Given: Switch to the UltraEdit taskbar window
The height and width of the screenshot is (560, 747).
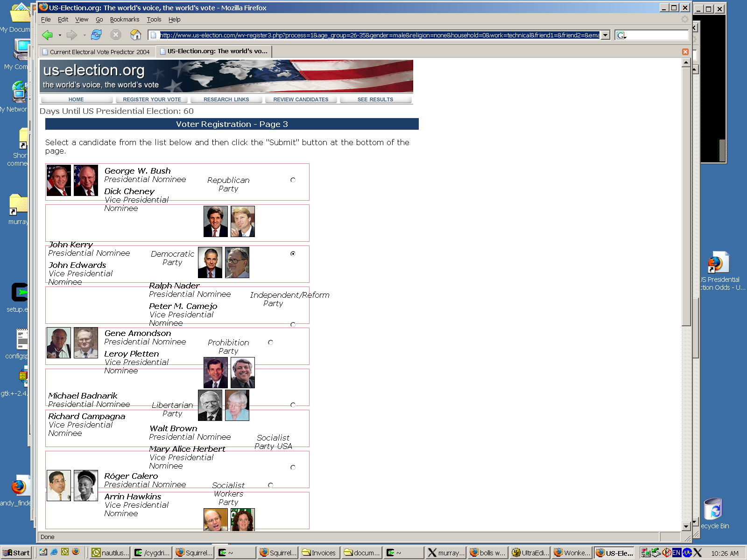Looking at the screenshot, I should coord(530,553).
